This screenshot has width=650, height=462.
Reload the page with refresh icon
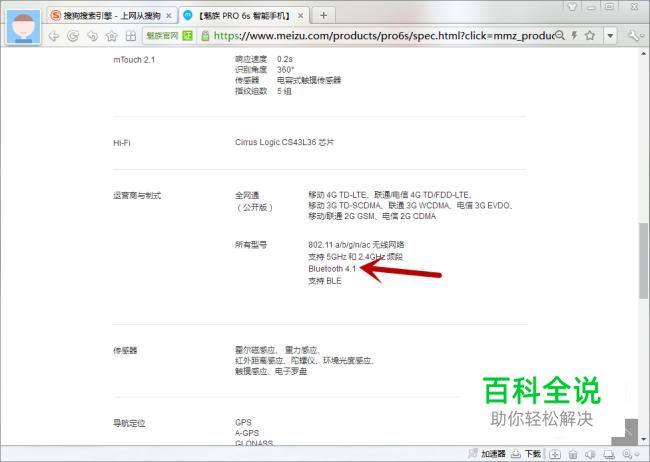[73, 36]
